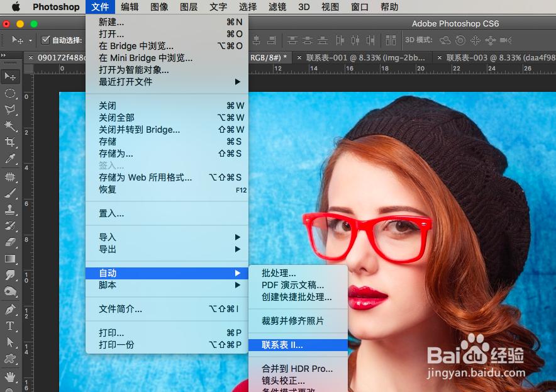Click Distribute Left Edges icon

[340, 40]
